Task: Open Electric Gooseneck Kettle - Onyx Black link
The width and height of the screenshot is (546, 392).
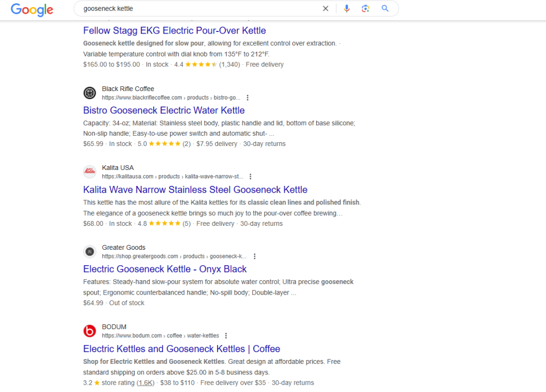Action: (165, 269)
